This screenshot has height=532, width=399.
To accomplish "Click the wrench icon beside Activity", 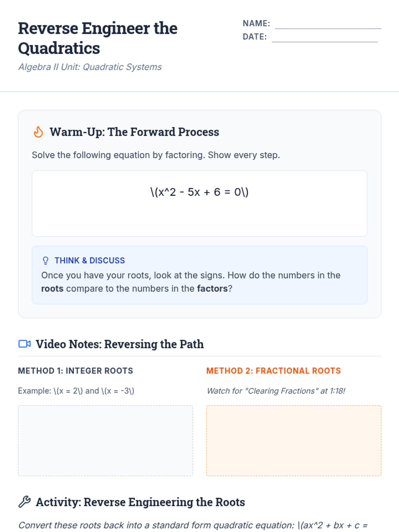I will point(24,502).
